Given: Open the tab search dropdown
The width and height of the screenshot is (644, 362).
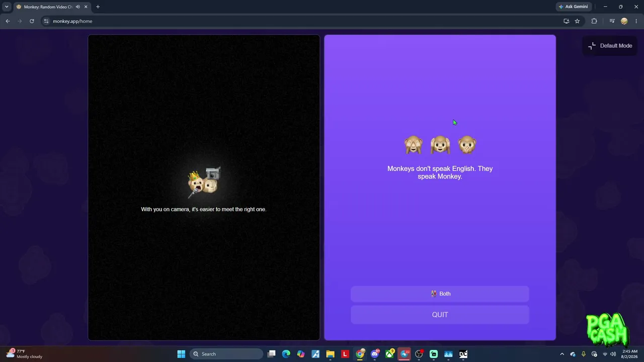Looking at the screenshot, I should (x=7, y=7).
